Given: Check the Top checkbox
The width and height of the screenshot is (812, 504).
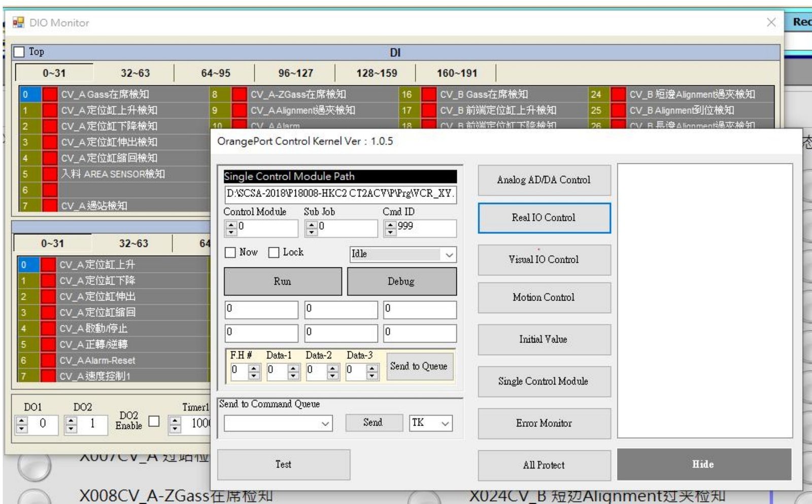Looking at the screenshot, I should [x=20, y=52].
